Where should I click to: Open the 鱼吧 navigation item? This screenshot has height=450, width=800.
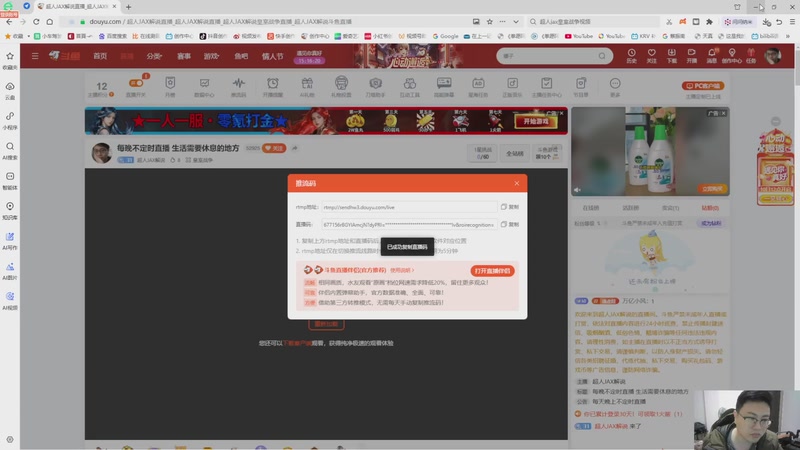click(x=241, y=56)
